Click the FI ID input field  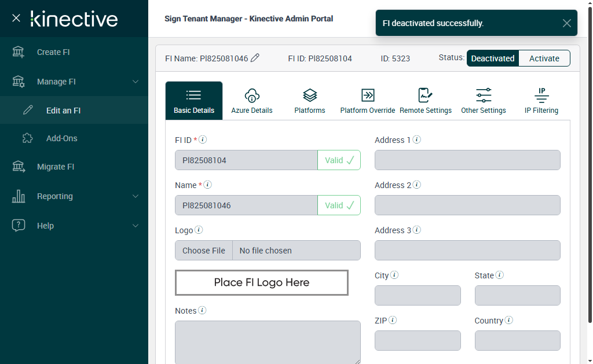246,160
